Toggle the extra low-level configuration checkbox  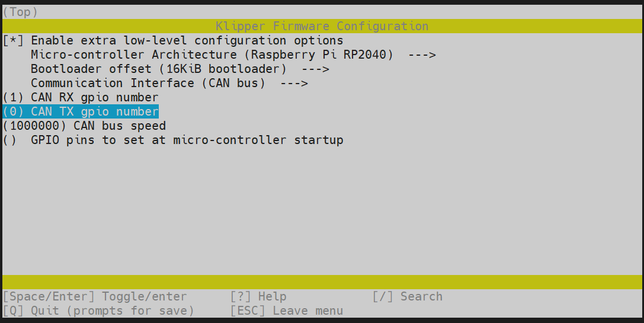click(13, 41)
